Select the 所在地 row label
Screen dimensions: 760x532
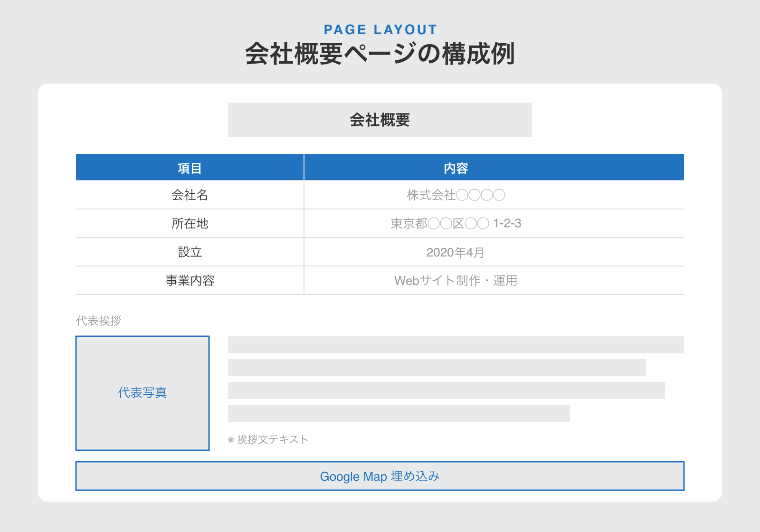(190, 223)
